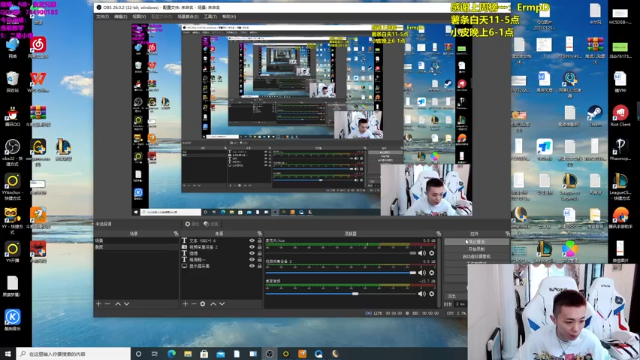
Task: Toggle visibility eye of fourth source row
Action: point(252,260)
